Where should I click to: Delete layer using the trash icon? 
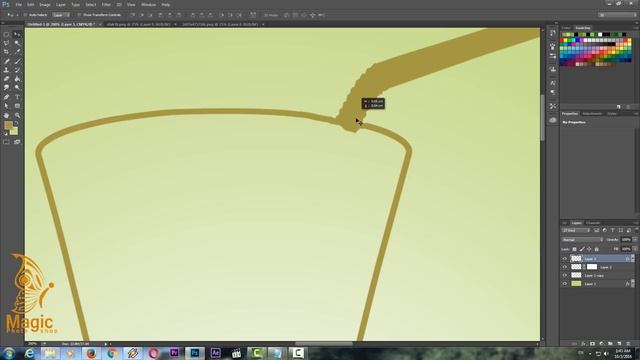point(628,344)
